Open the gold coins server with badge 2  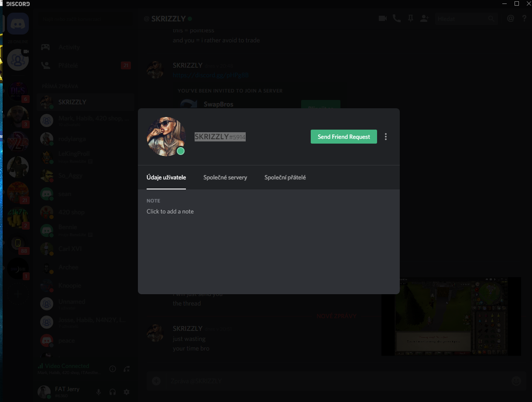click(18, 218)
